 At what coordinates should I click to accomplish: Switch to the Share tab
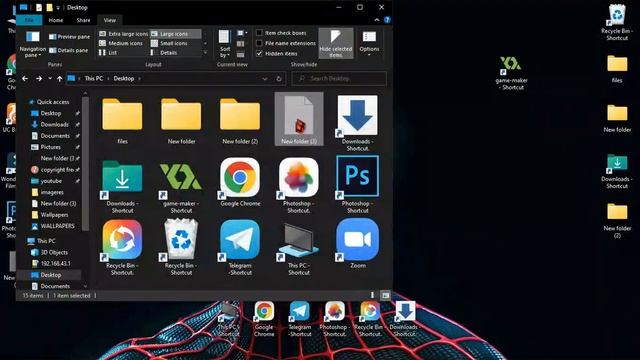pyautogui.click(x=83, y=20)
